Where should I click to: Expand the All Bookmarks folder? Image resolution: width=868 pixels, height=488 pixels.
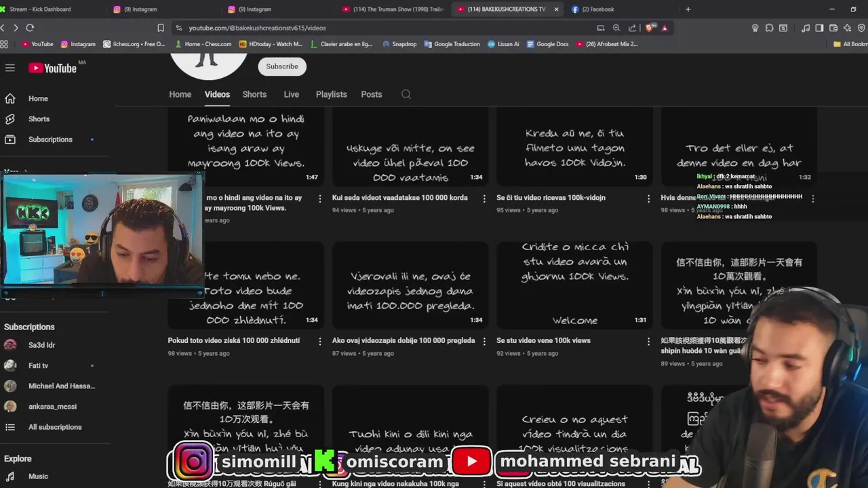coord(850,44)
